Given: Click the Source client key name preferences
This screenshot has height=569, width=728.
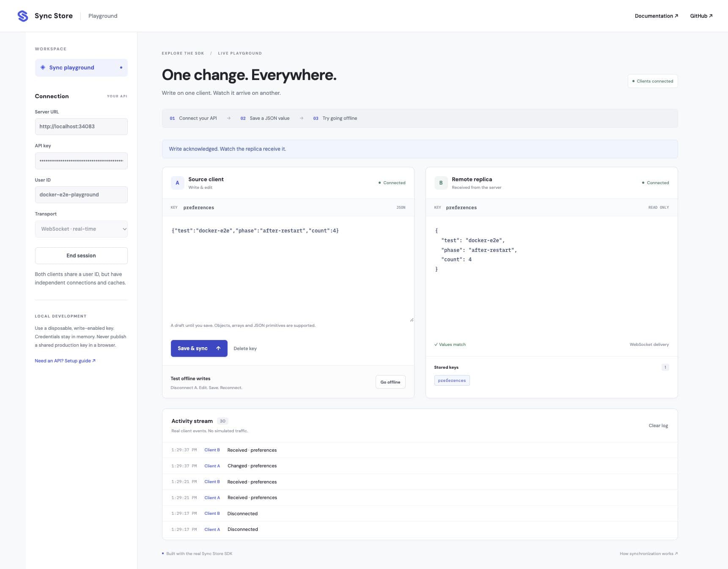Looking at the screenshot, I should (199, 207).
